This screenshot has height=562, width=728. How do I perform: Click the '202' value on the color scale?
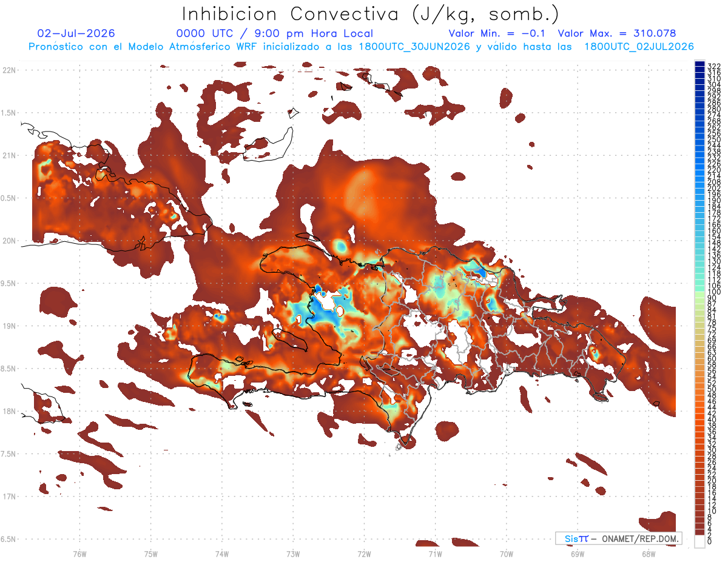714,188
